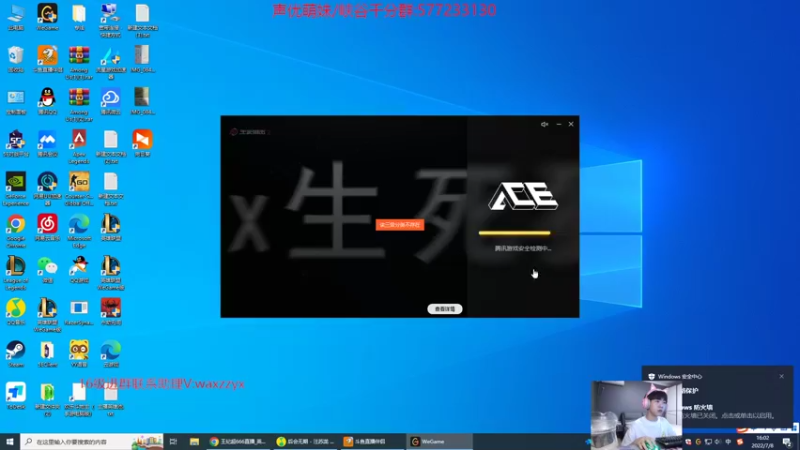Switch to the orange streaming app taskbar window
The height and width of the screenshot is (450, 800).
(x=370, y=441)
